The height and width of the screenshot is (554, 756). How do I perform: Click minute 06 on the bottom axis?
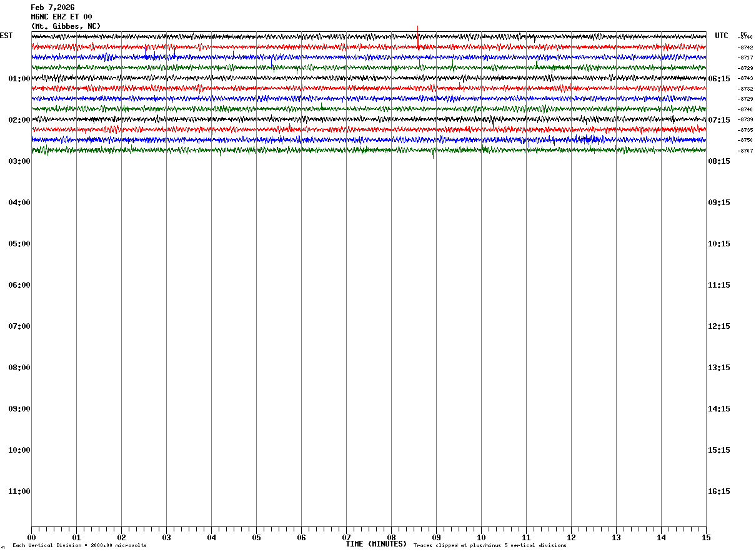pos(301,538)
